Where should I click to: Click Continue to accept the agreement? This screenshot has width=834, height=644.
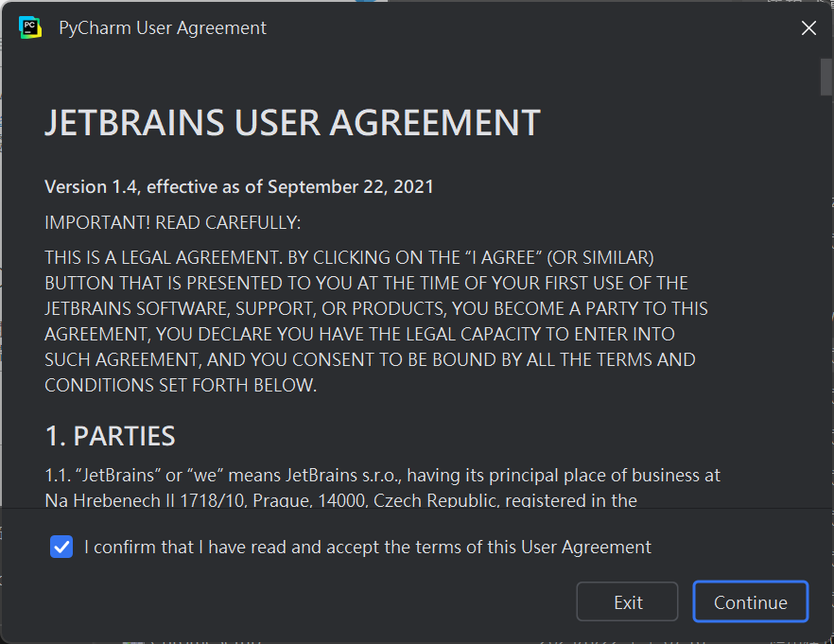tap(751, 602)
